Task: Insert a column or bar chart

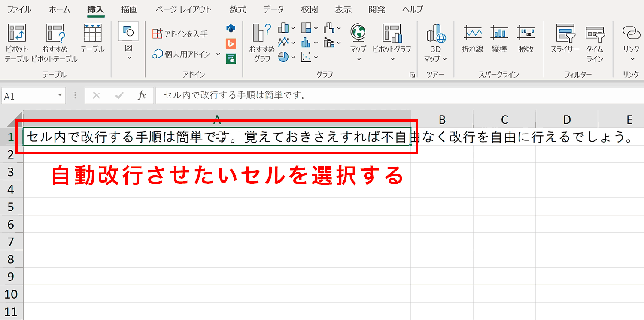Action: pyautogui.click(x=283, y=28)
